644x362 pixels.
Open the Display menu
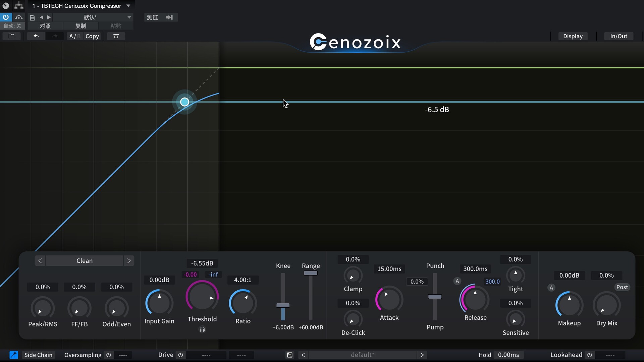[x=573, y=36]
